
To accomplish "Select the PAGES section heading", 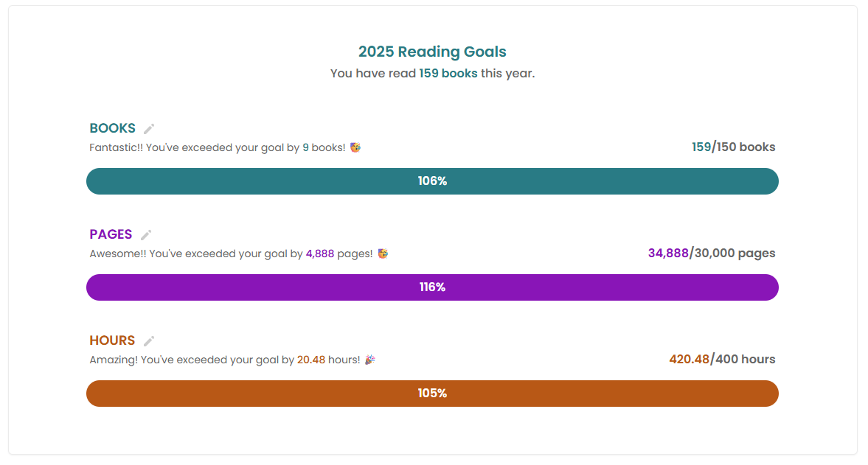I will [x=111, y=235].
